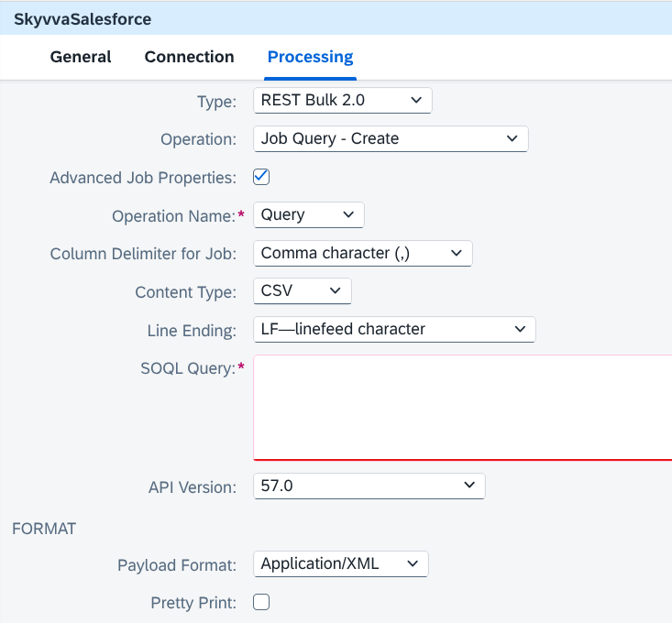The width and height of the screenshot is (672, 623).
Task: Click the Pretty Print label
Action: coord(193,603)
